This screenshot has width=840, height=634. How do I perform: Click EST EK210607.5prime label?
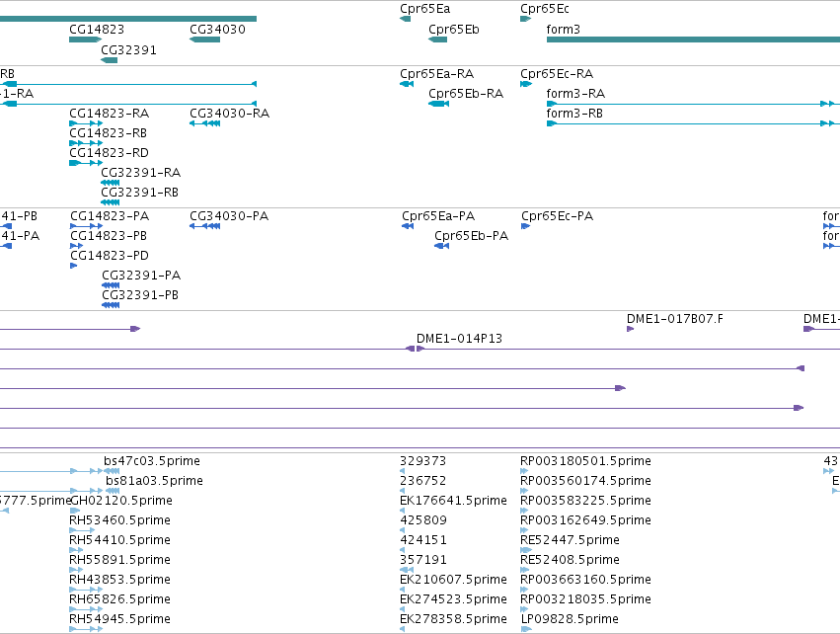pos(453,580)
